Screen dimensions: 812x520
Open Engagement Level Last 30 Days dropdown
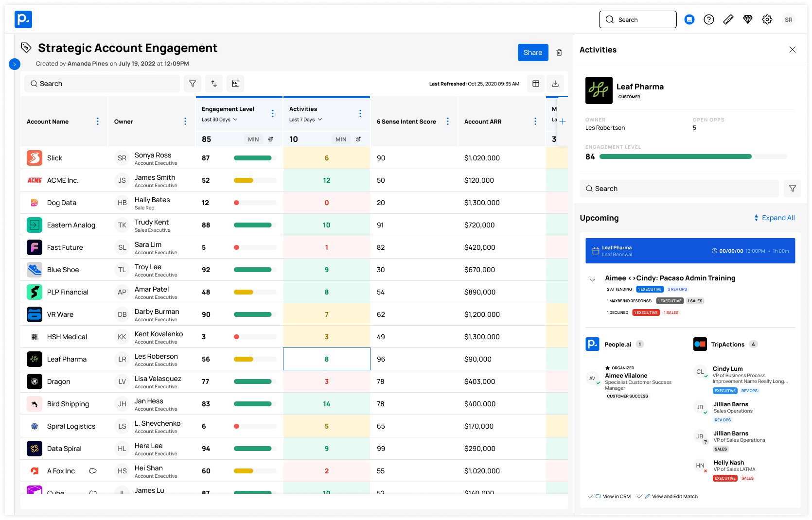point(220,120)
